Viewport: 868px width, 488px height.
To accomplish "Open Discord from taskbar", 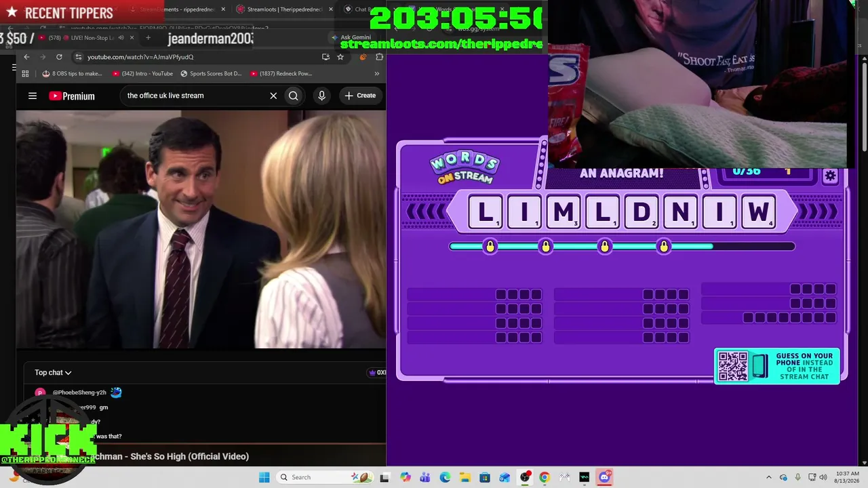I will [604, 477].
